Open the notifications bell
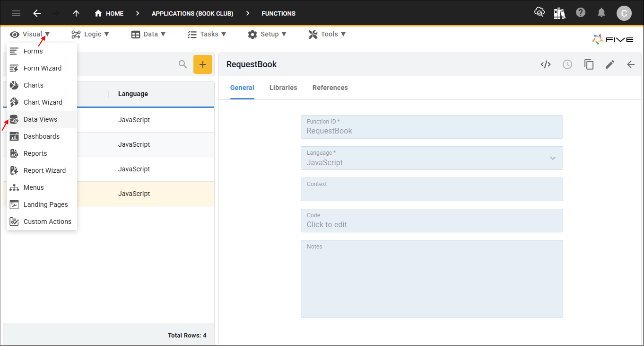The height and width of the screenshot is (346, 644). (601, 12)
